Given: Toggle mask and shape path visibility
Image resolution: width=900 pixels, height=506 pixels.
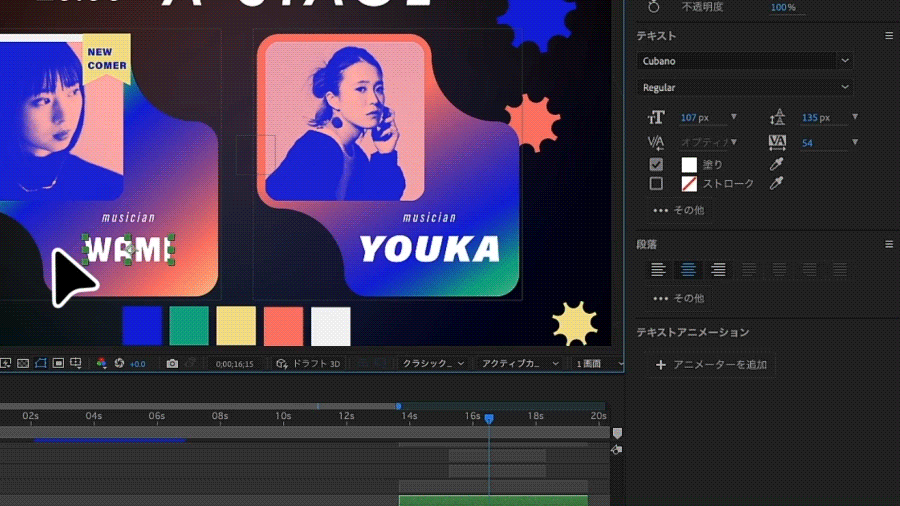Looking at the screenshot, I should click(x=40, y=363).
